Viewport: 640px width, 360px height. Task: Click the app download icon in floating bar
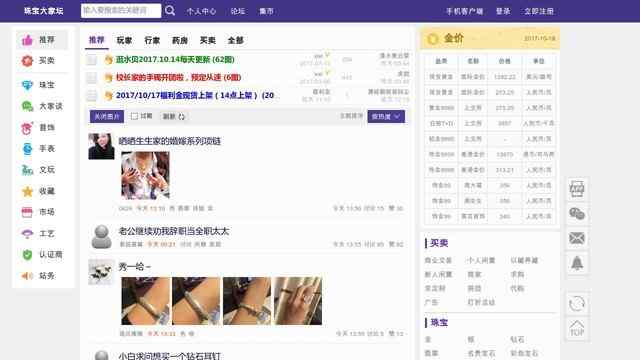tap(577, 189)
